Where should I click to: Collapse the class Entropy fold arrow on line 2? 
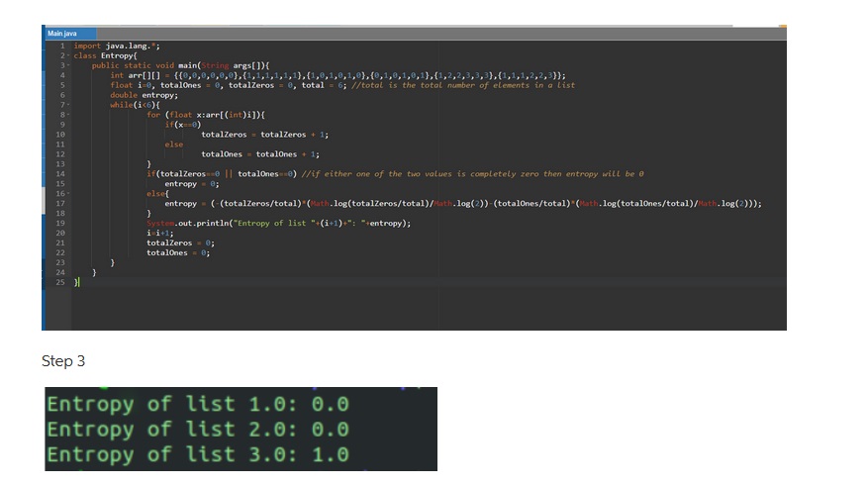point(67,55)
